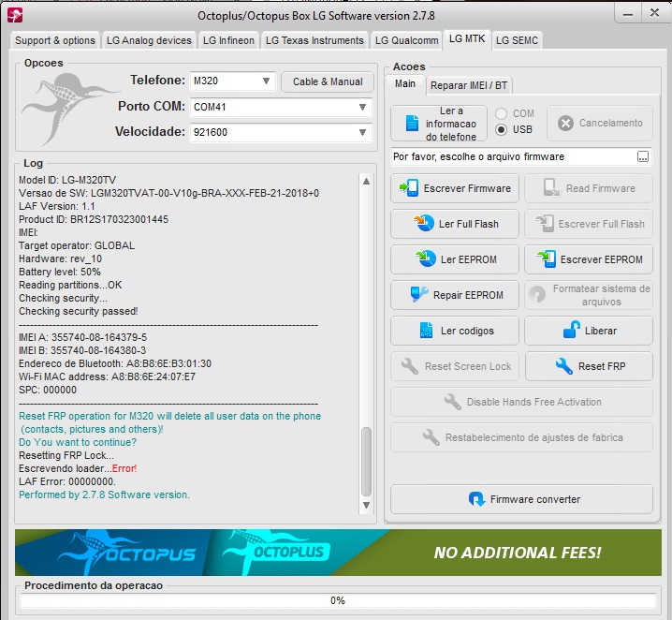Viewport: 672px width, 620px height.
Task: Click the firmware file browse field
Action: (514, 157)
